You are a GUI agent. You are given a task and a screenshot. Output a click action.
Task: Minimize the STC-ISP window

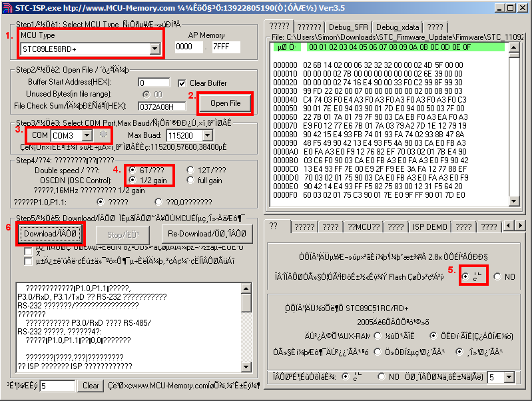[x=499, y=8]
